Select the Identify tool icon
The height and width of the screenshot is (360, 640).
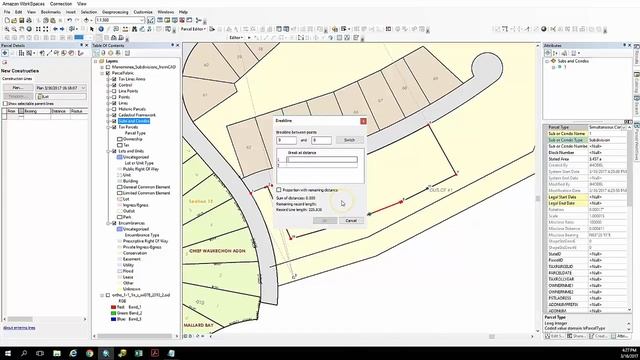(x=101, y=29)
